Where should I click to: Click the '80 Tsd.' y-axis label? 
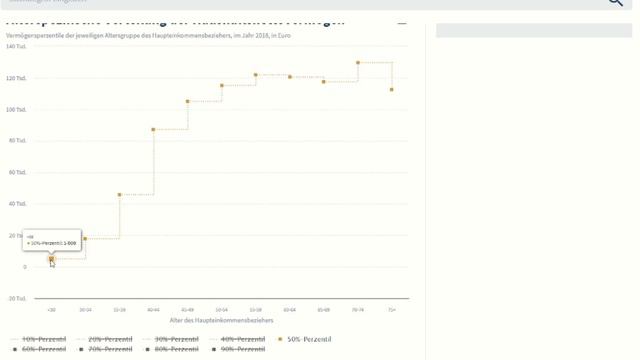coord(18,140)
